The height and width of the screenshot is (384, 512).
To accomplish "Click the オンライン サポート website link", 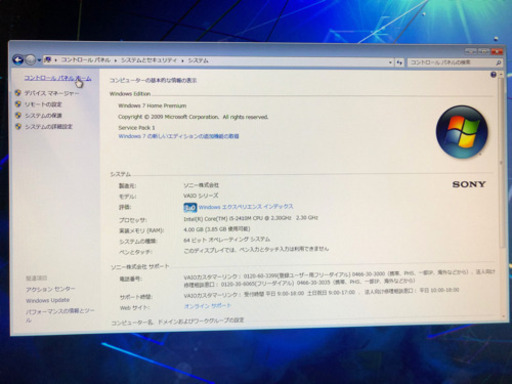I will point(207,306).
